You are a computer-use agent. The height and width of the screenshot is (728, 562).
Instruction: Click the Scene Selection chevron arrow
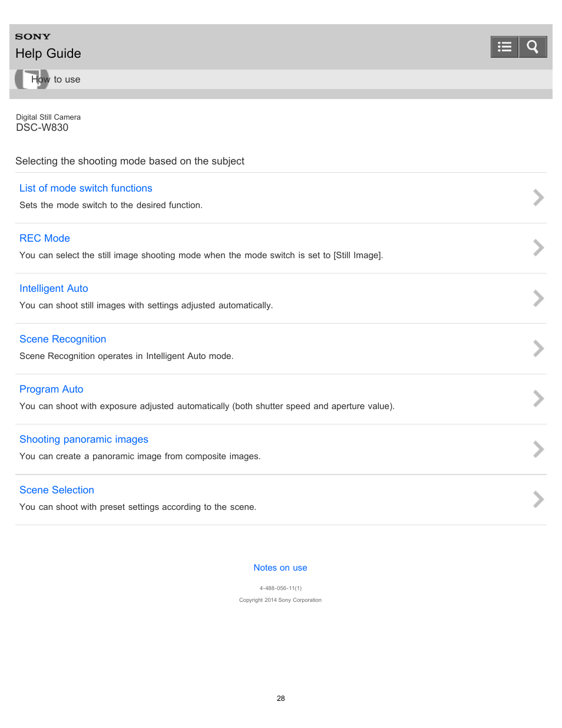tap(538, 499)
